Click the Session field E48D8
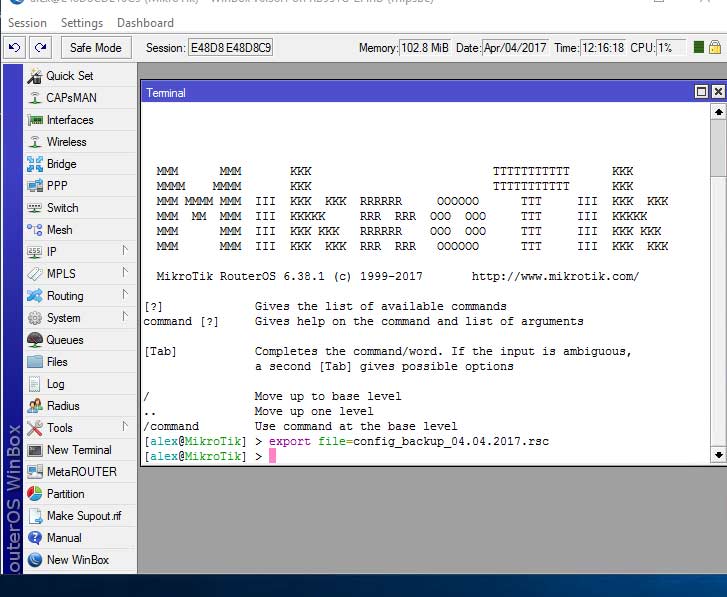 [x=230, y=48]
